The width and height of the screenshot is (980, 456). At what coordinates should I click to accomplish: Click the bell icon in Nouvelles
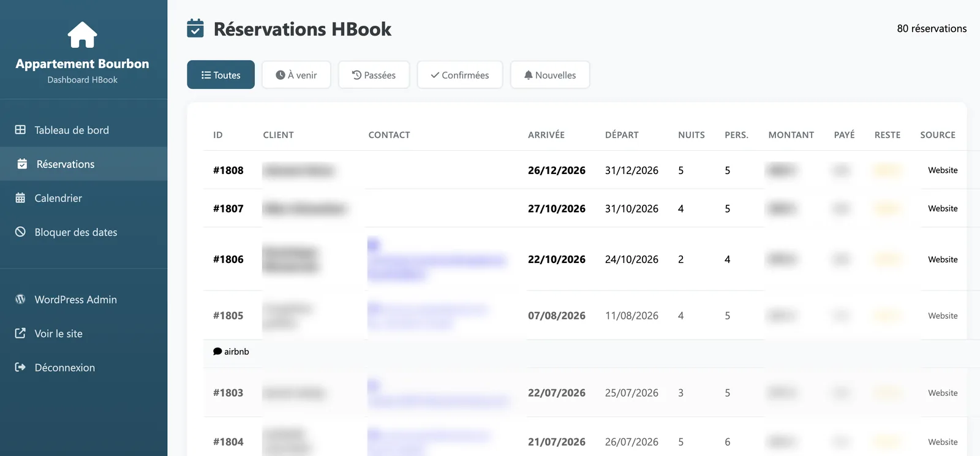click(528, 75)
